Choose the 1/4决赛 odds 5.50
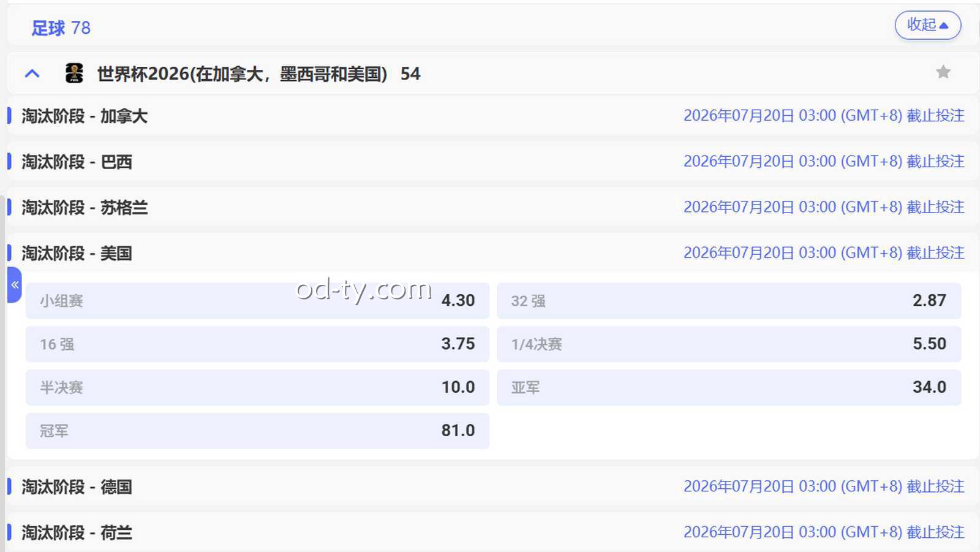The height and width of the screenshot is (552, 980). point(729,344)
